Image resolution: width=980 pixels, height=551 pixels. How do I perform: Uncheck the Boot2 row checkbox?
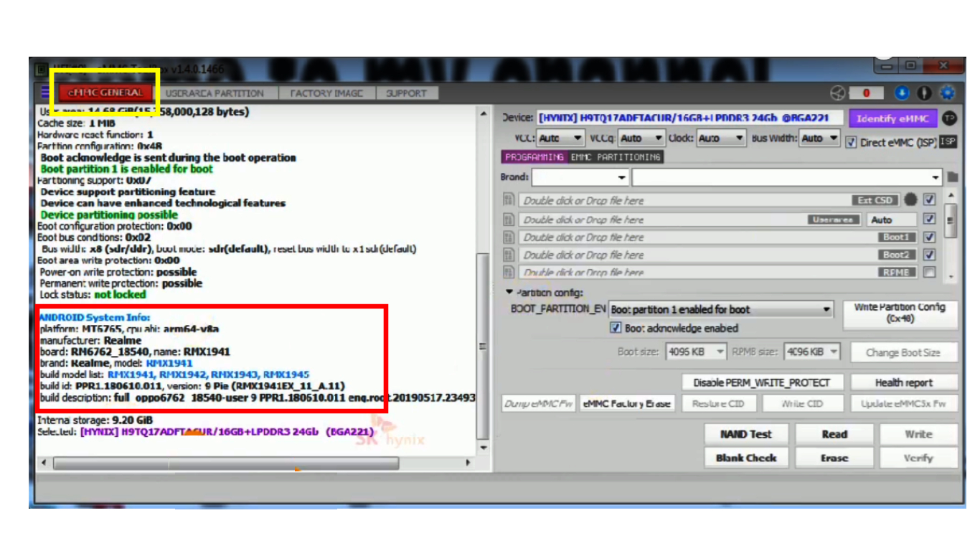tap(930, 255)
